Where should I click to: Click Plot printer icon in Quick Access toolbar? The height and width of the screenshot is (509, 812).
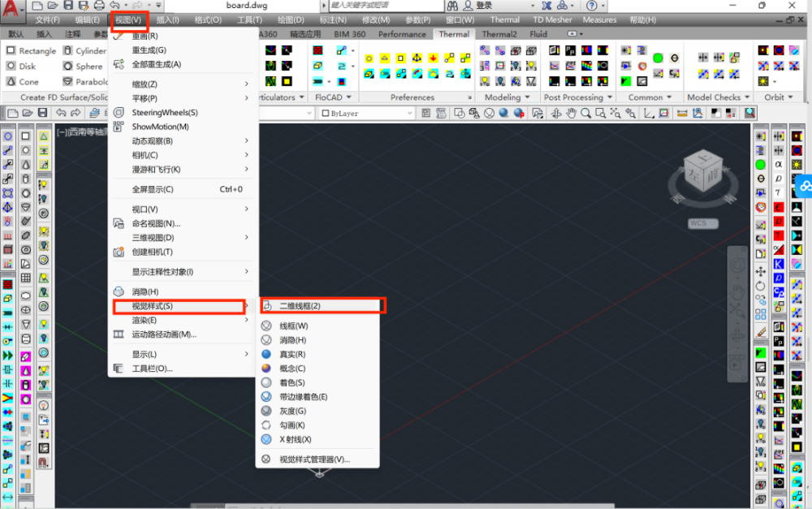(99, 6)
